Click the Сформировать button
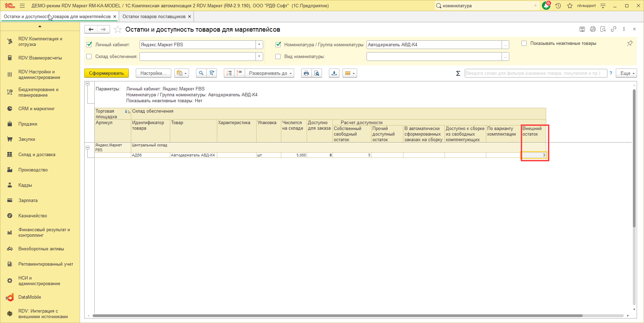Image resolution: width=644 pixels, height=323 pixels. [x=106, y=73]
